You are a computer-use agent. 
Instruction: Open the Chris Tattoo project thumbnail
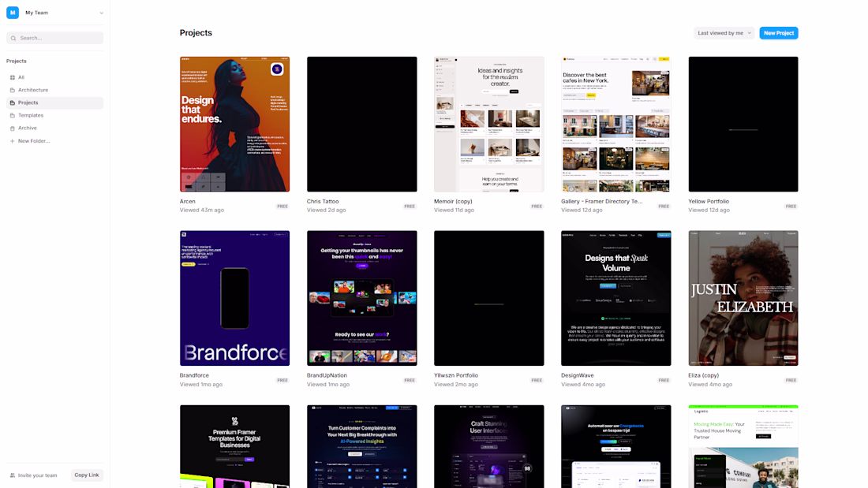(x=362, y=124)
